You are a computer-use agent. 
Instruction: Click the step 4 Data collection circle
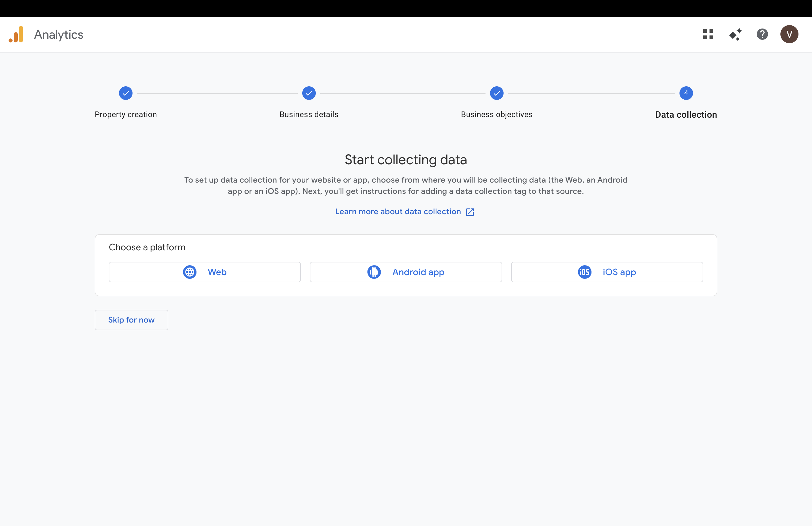(x=686, y=93)
